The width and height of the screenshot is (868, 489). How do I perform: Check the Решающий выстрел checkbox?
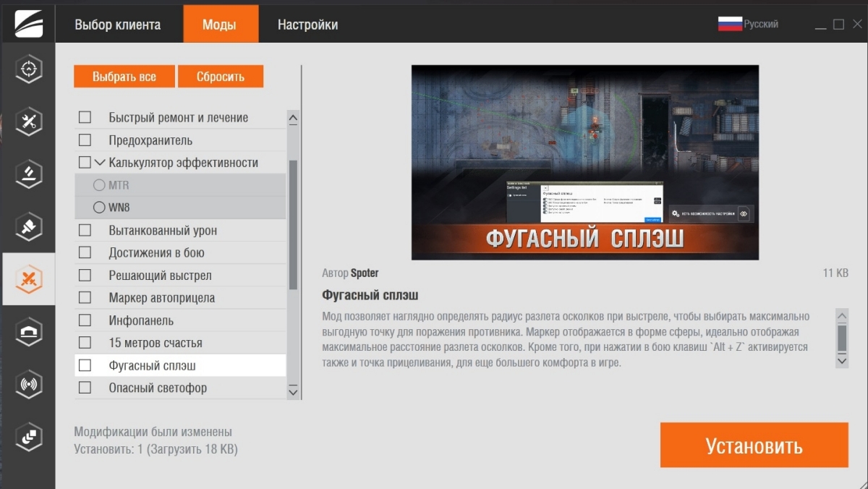85,276
